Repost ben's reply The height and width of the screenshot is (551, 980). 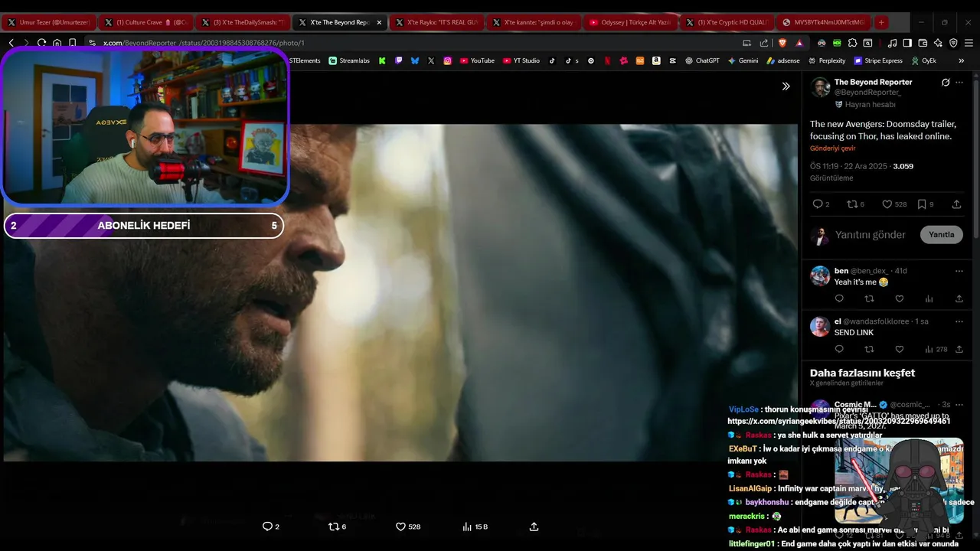click(869, 298)
